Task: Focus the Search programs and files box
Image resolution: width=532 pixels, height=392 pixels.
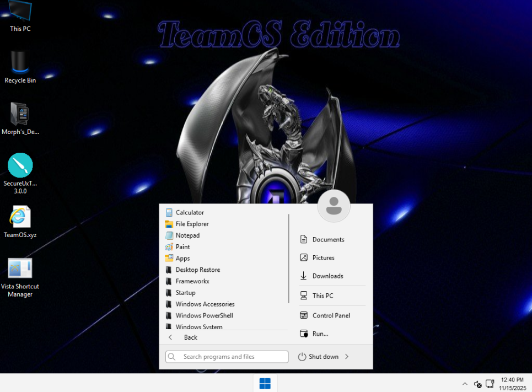Action: (x=227, y=357)
